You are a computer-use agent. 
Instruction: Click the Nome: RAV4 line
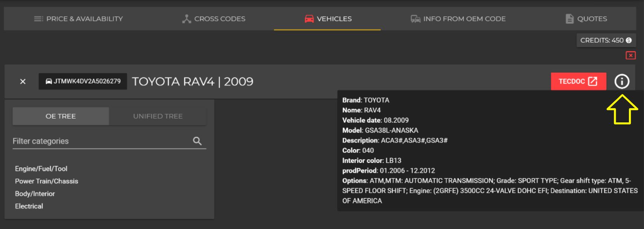click(361, 110)
